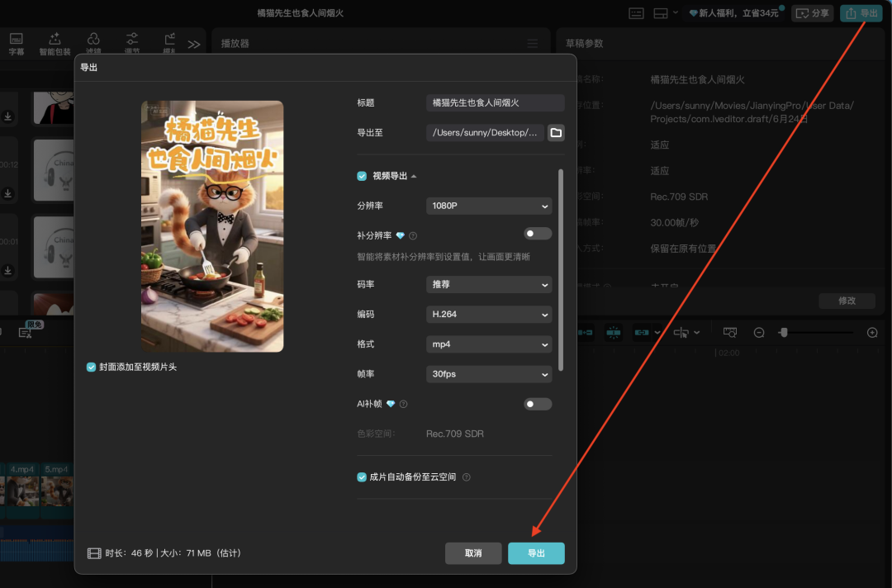Click the 新人福利 promotion in the top bar
892x588 pixels.
[x=735, y=12]
